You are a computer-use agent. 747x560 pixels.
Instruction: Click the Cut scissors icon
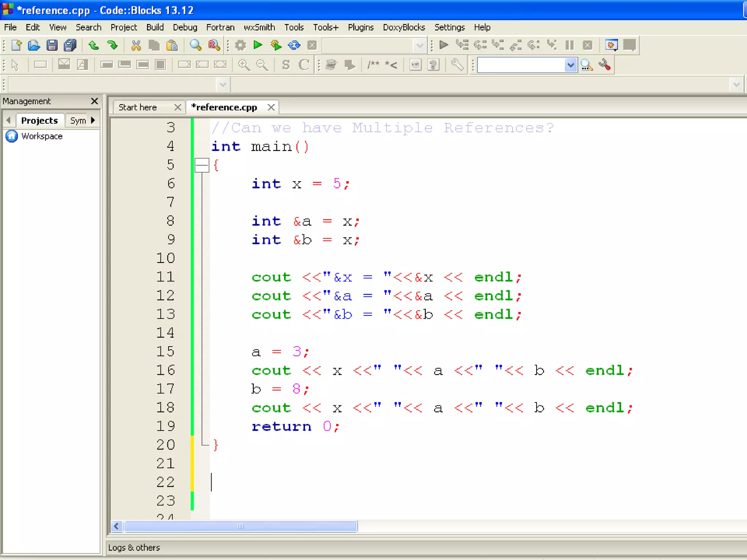click(136, 45)
